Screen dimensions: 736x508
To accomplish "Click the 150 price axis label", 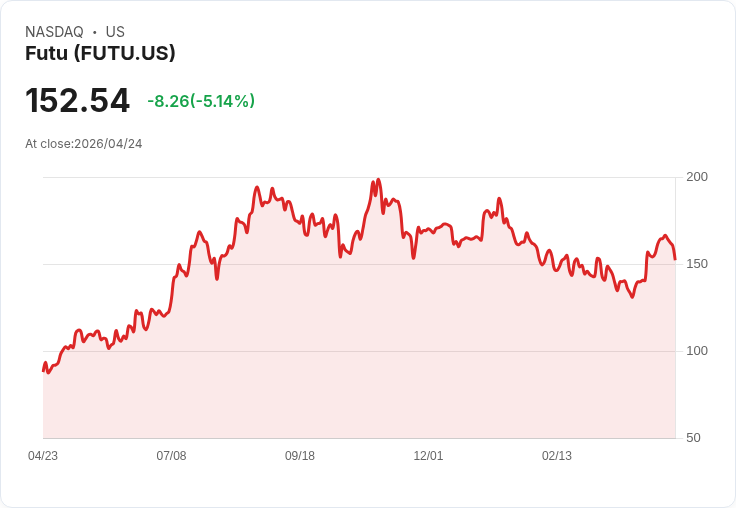I will click(697, 264).
